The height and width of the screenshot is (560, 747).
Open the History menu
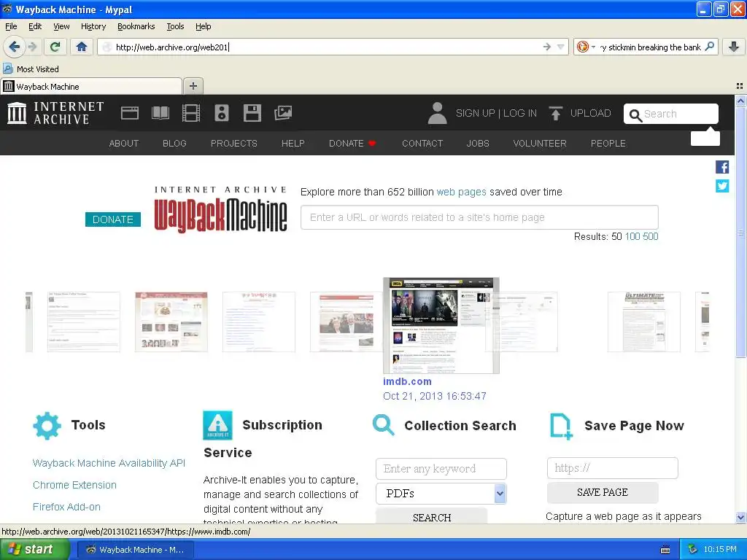tap(93, 26)
